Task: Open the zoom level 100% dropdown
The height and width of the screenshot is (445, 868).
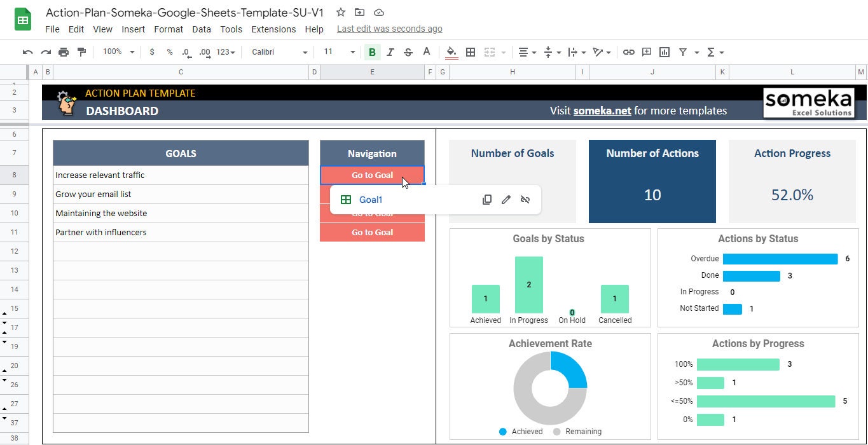Action: [x=116, y=52]
